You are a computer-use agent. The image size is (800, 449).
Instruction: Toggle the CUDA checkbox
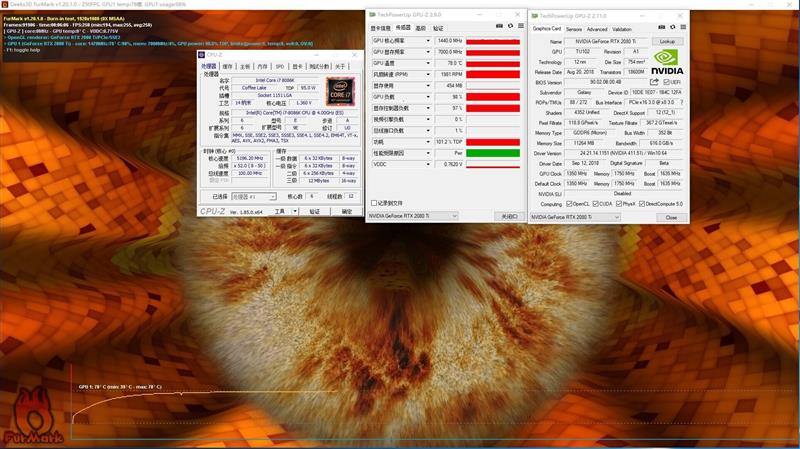[x=596, y=204]
